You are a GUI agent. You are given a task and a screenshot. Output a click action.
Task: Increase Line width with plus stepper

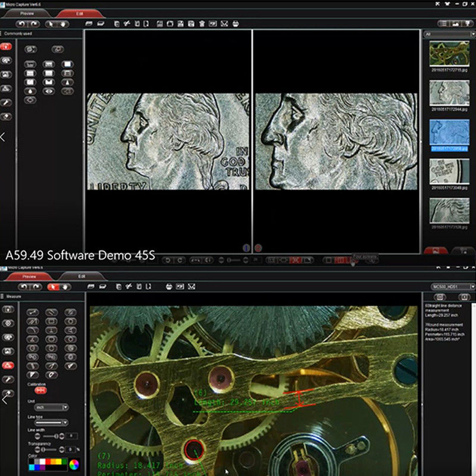(x=62, y=436)
